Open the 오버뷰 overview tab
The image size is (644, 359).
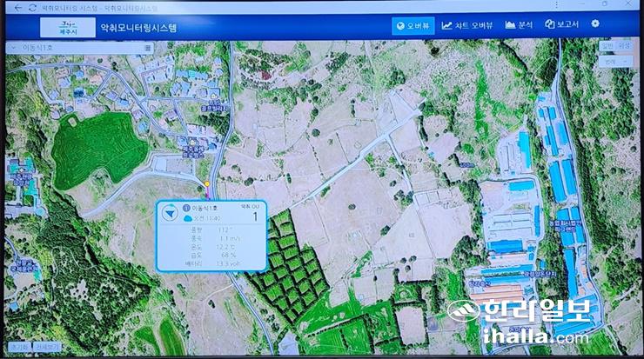tap(413, 25)
